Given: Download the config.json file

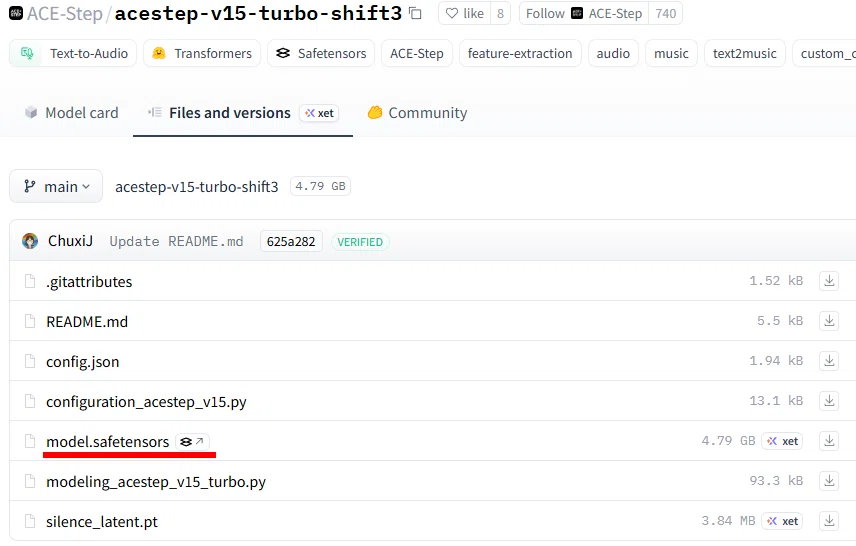Looking at the screenshot, I should point(829,360).
